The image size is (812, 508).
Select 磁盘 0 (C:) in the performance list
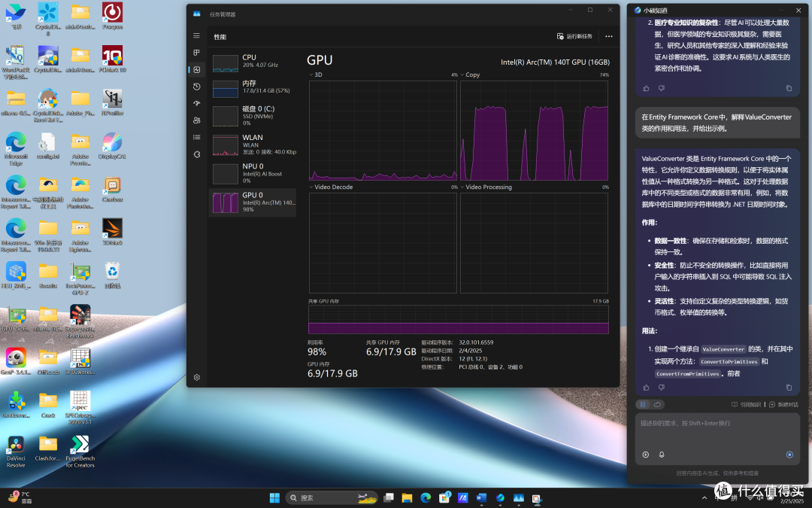coord(253,116)
